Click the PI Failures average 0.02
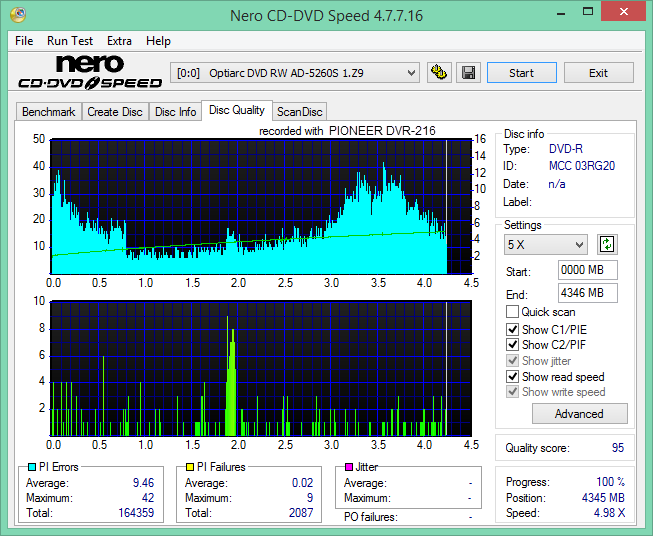Image resolution: width=653 pixels, height=536 pixels. 302,483
